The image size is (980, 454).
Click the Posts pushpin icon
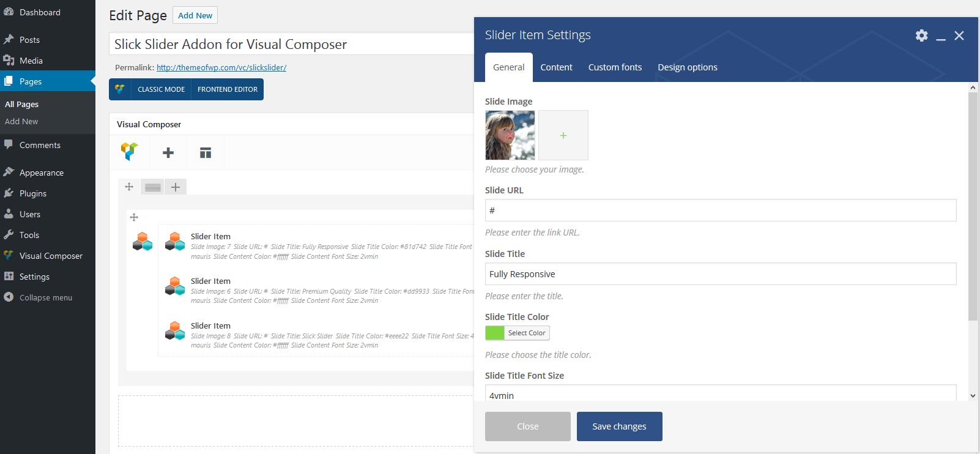[x=9, y=40]
